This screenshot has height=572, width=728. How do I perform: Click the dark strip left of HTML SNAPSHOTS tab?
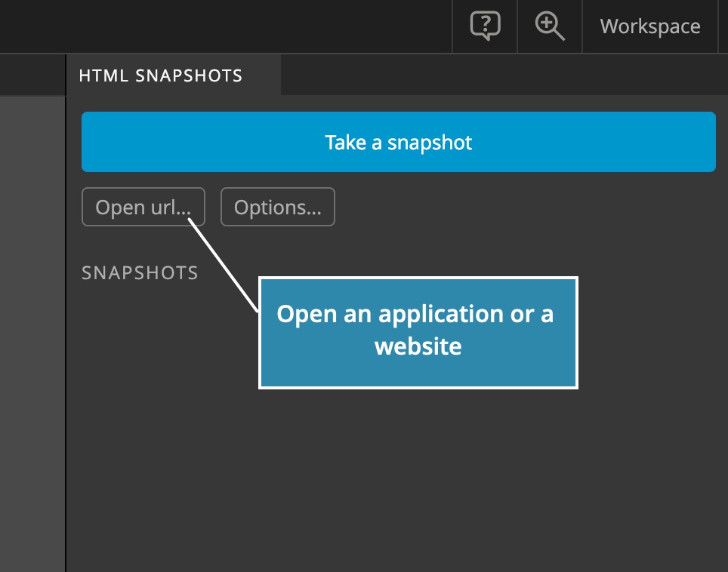pos(32,75)
